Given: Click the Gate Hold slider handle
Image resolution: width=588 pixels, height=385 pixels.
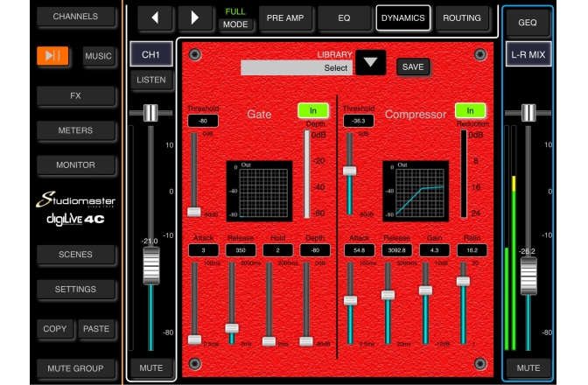Looking at the screenshot, I should pos(269,341).
